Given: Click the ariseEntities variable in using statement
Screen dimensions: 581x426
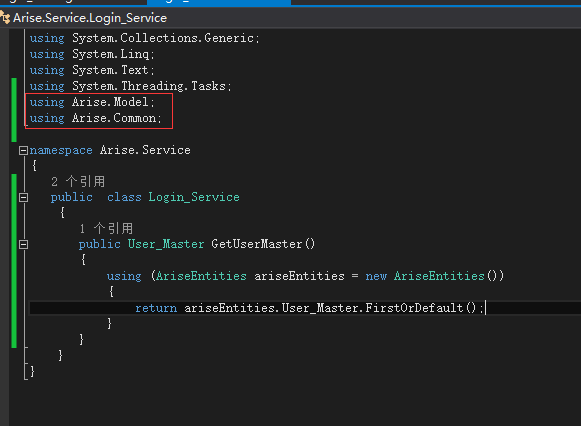Looking at the screenshot, I should [x=299, y=276].
